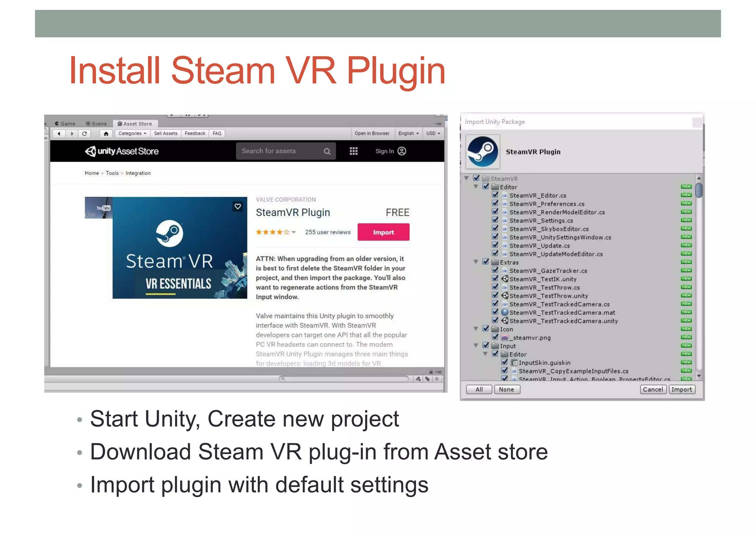Collapse the Input folder

click(476, 346)
